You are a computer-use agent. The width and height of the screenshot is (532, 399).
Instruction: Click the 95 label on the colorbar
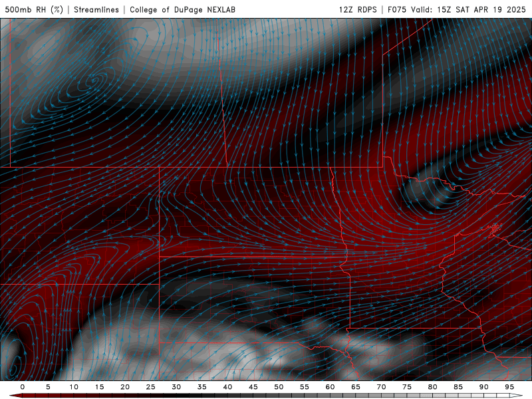point(509,387)
